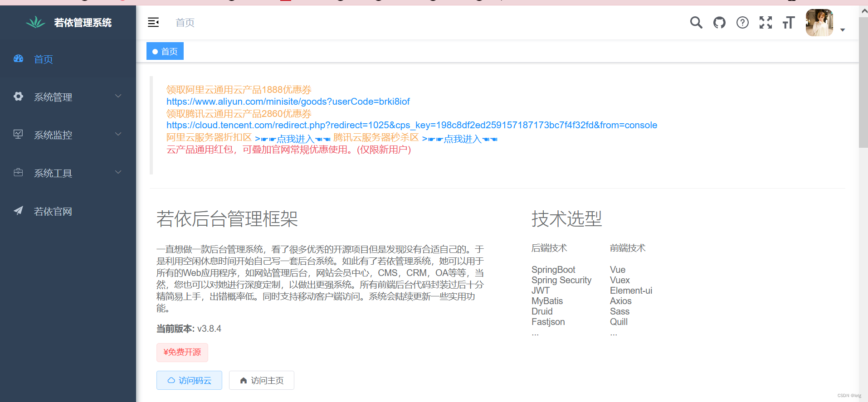Click Quill in the frontend list
This screenshot has width=868, height=402.
pos(619,322)
